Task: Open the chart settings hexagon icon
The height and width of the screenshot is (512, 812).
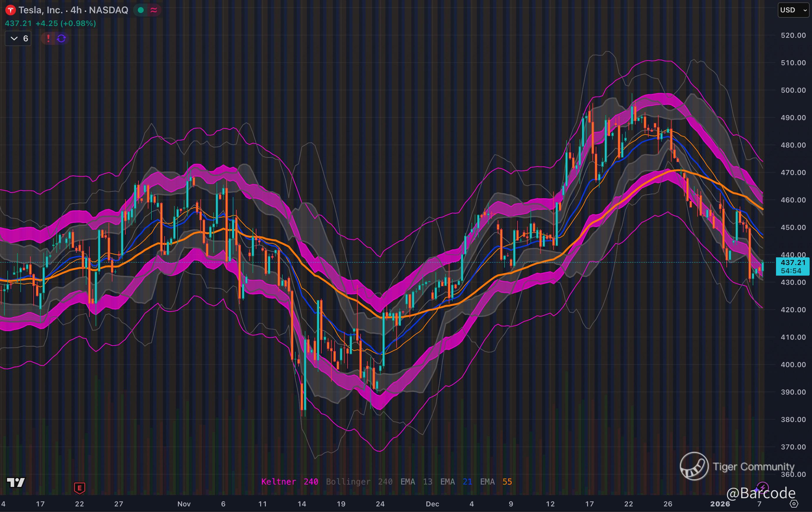Action: tap(794, 504)
